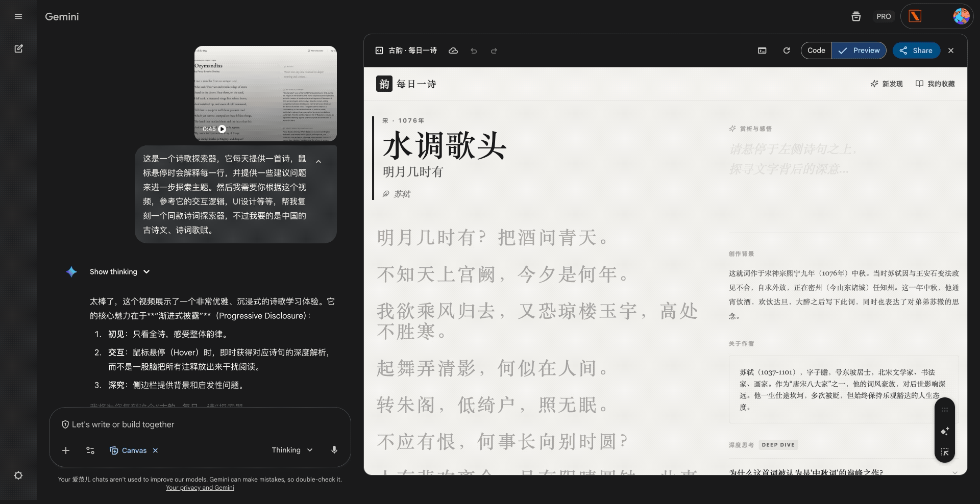Open the console panel in canvas toolbar
The height and width of the screenshot is (504, 980).
pyautogui.click(x=762, y=51)
